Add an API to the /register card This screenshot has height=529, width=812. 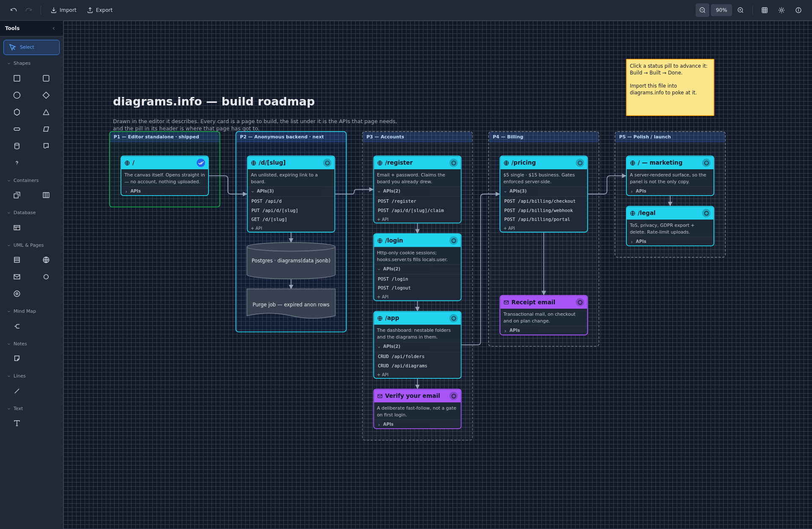pyautogui.click(x=383, y=220)
